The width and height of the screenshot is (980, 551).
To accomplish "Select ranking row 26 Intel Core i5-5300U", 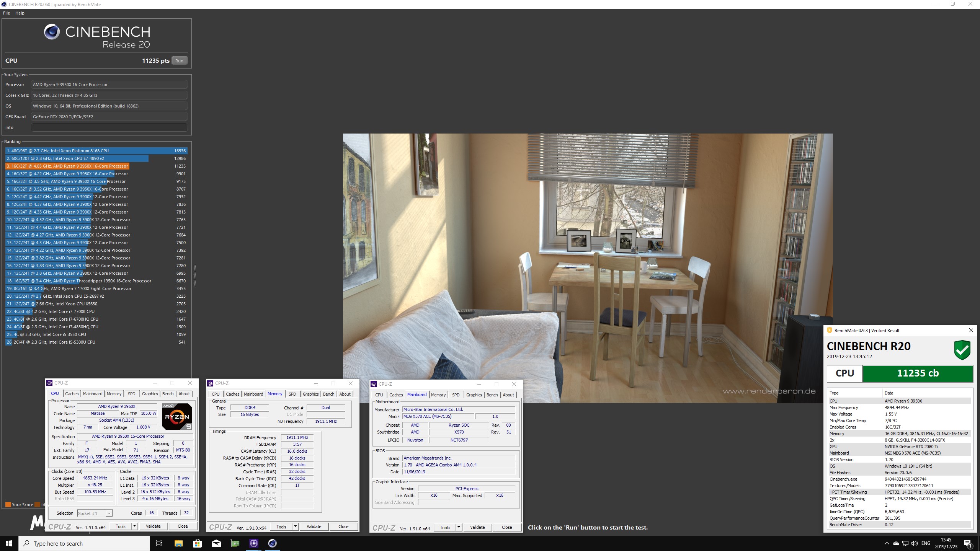I will coord(96,342).
